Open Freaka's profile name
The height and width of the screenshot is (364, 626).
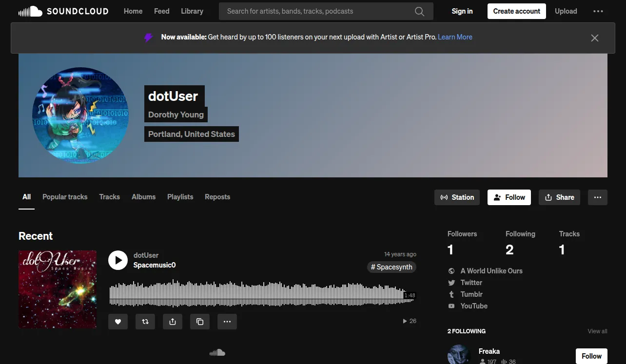point(489,351)
